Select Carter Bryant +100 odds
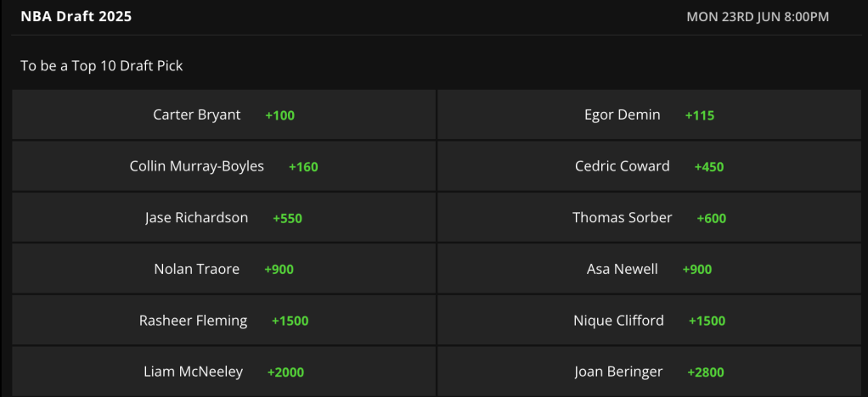This screenshot has height=397, width=868. (x=223, y=115)
